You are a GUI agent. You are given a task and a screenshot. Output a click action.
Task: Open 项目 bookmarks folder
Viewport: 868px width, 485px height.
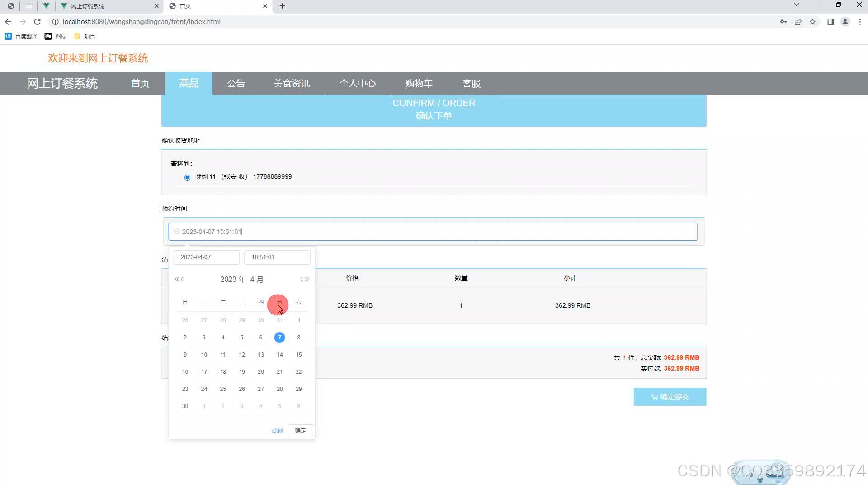[x=85, y=36]
